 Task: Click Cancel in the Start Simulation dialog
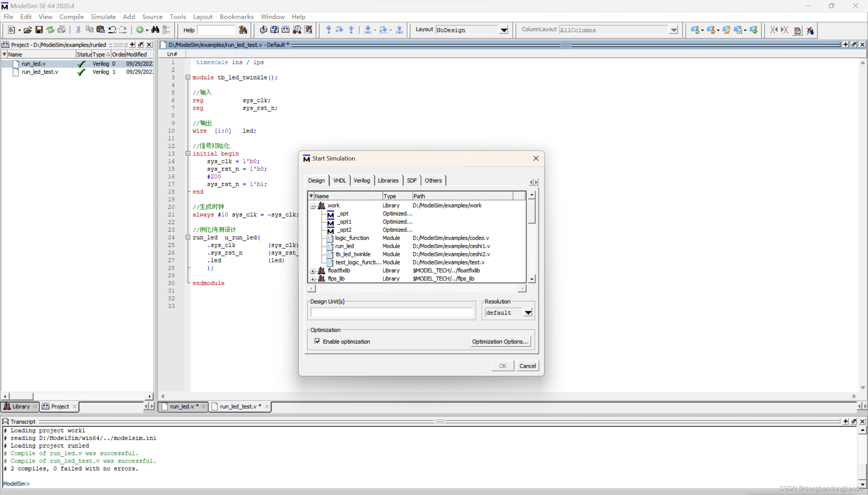[x=528, y=365]
